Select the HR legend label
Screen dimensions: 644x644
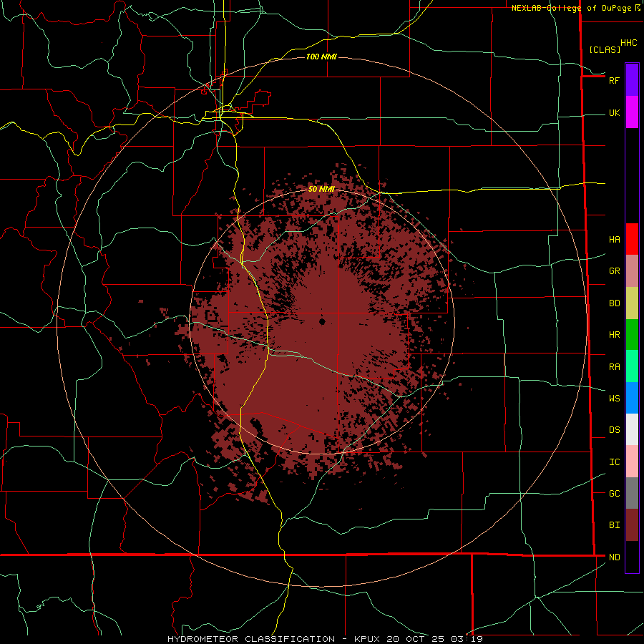point(614,335)
